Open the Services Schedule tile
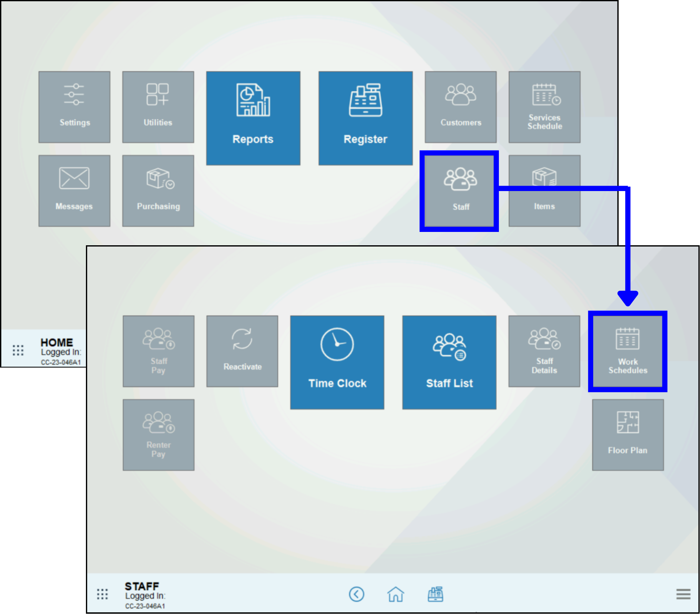Viewport: 700px width, 614px height. [x=544, y=107]
